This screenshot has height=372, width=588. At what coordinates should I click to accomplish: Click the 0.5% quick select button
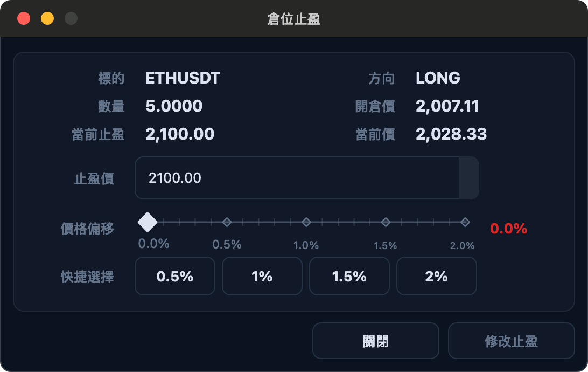(175, 276)
